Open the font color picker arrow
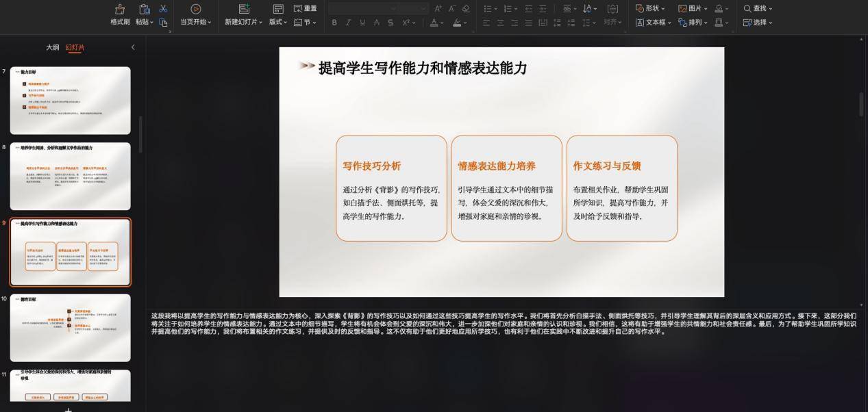The height and width of the screenshot is (412, 868). click(x=442, y=23)
